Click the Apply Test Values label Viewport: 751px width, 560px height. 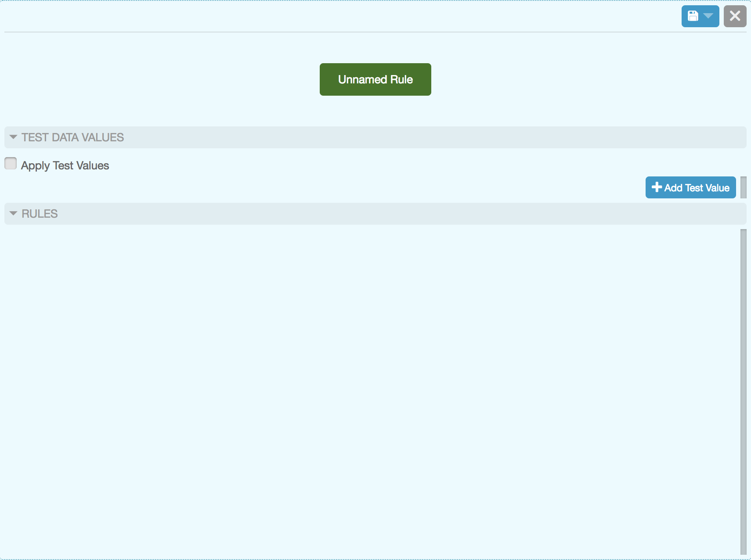point(65,165)
